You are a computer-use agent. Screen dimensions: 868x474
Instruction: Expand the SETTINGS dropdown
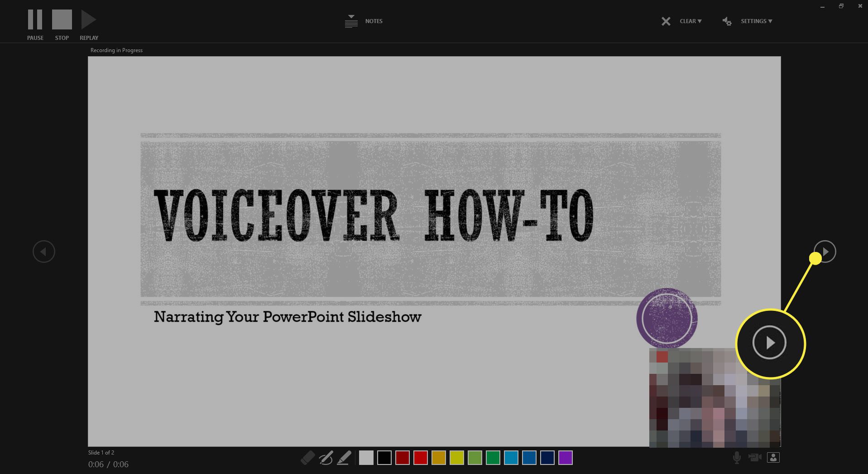[756, 21]
